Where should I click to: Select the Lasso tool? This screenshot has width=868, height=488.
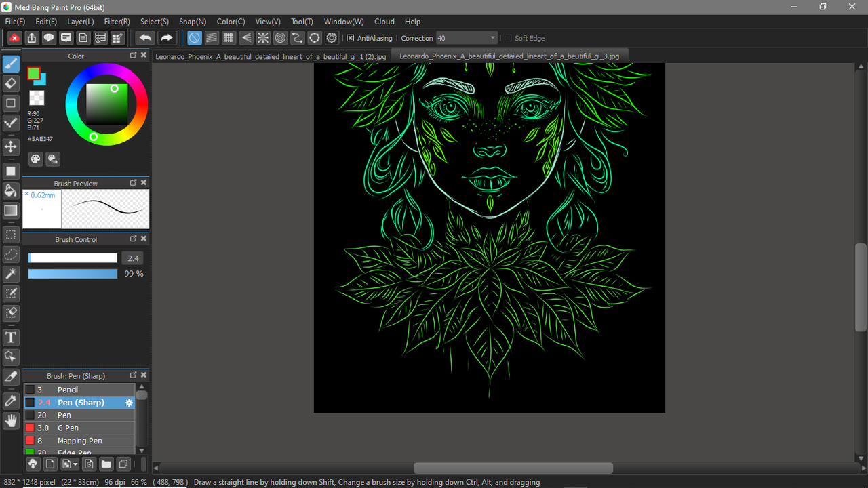click(x=11, y=254)
